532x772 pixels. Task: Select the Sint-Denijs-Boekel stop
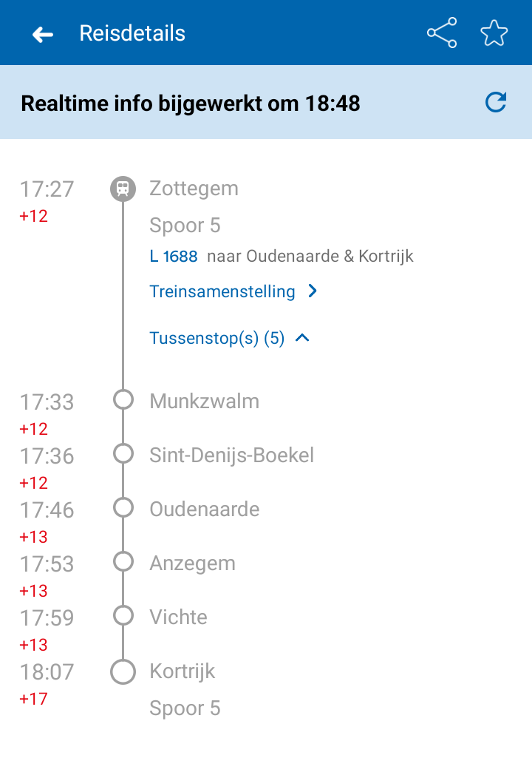click(231, 456)
